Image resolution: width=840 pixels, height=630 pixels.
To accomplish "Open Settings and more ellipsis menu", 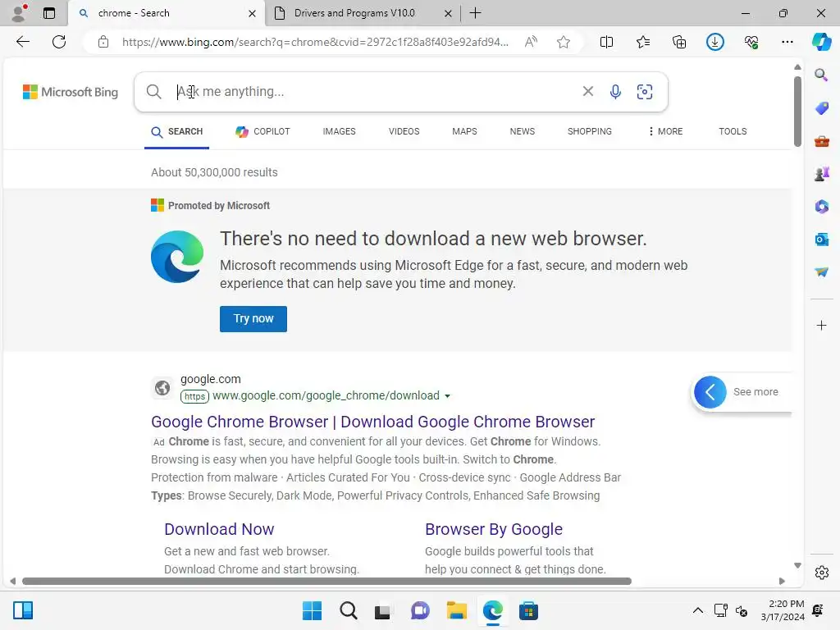I will coord(787,42).
